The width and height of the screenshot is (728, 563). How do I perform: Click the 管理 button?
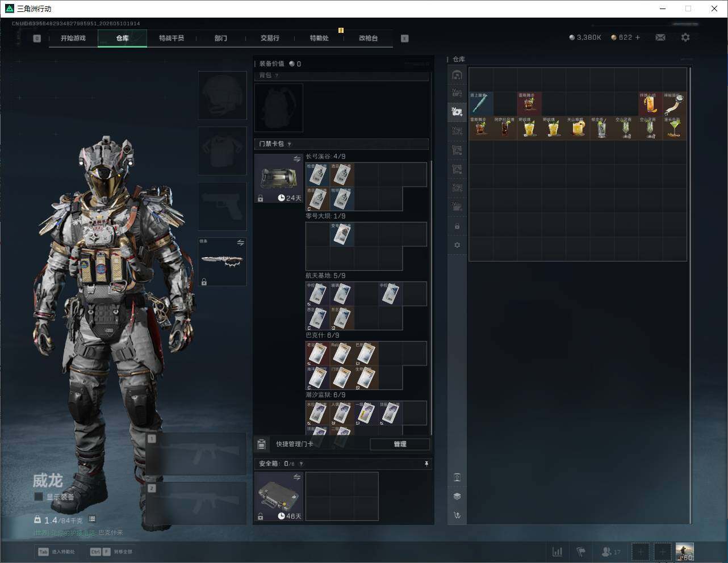tap(400, 444)
